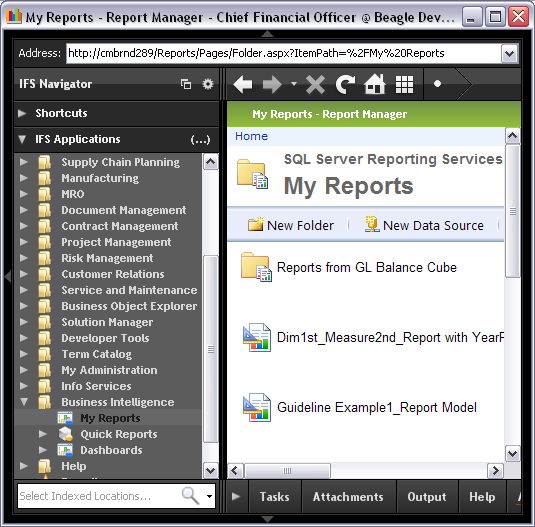This screenshot has height=527, width=535.
Task: Open the navigator settings gear icon
Action: click(x=208, y=84)
